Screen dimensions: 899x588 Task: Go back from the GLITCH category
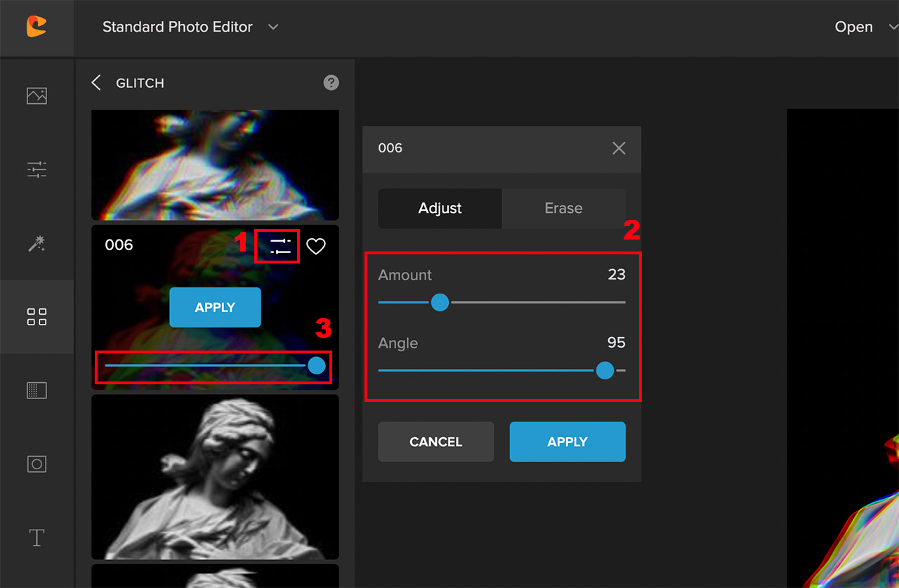[x=96, y=82]
